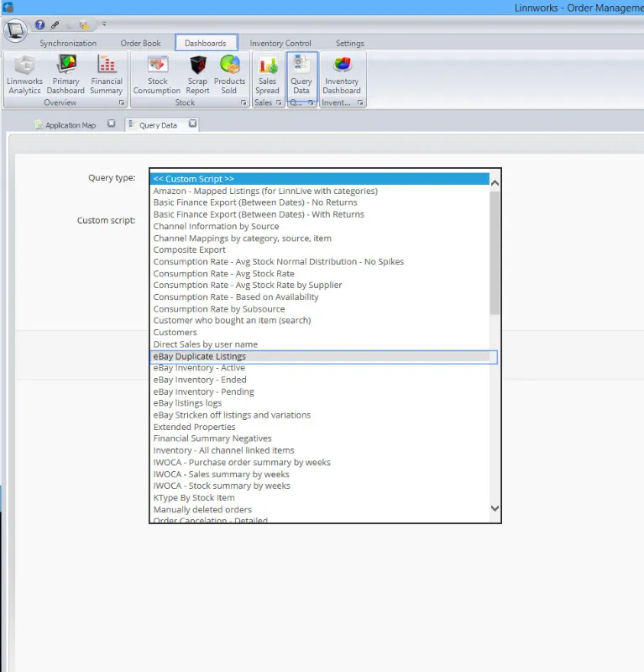Select 'Consumption Rate - No Spikes' query
644x672 pixels.
pyautogui.click(x=320, y=261)
